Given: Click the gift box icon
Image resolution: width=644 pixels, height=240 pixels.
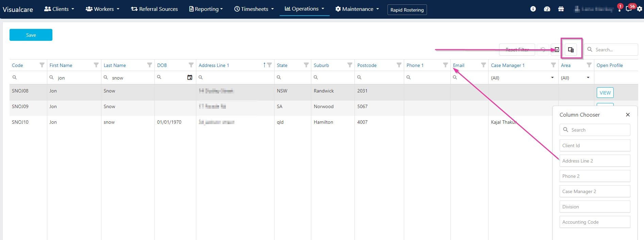Looking at the screenshot, I should (x=561, y=9).
